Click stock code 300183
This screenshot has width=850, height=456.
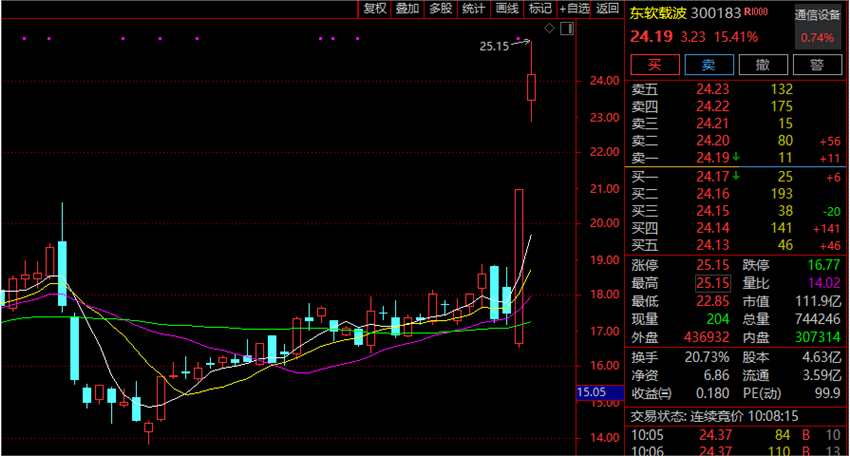(716, 13)
